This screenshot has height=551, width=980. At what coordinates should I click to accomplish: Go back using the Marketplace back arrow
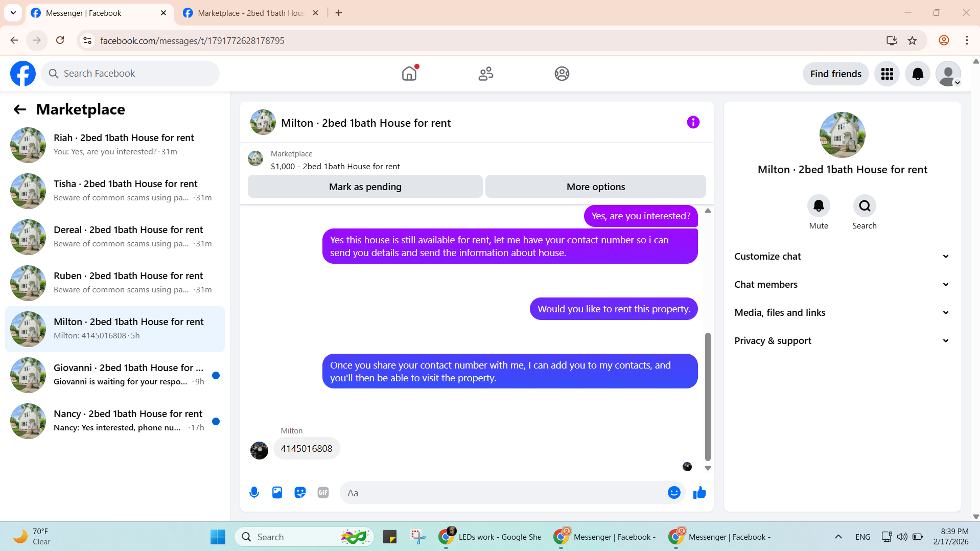coord(20,109)
